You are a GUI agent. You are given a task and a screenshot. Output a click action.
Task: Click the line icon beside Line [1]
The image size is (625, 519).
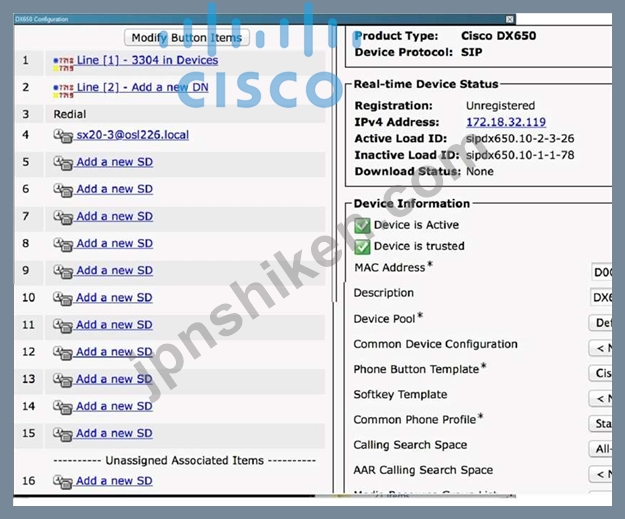point(63,64)
